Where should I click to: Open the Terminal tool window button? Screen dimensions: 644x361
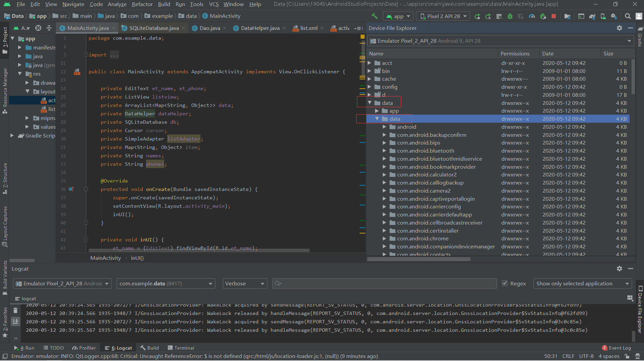pyautogui.click(x=181, y=348)
